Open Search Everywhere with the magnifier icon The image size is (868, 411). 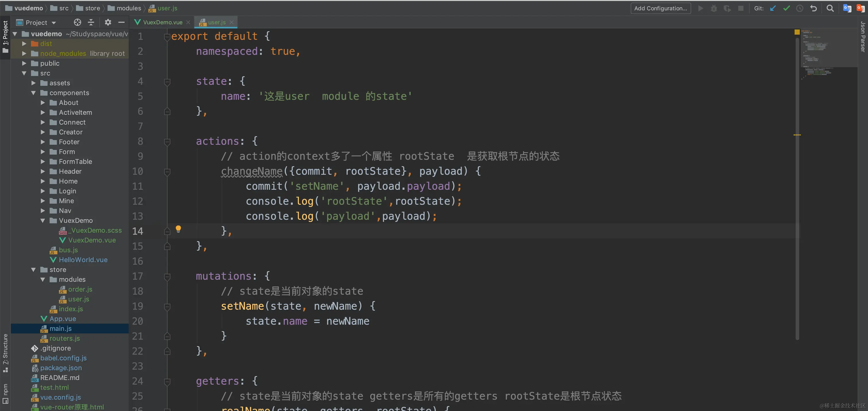tap(830, 8)
